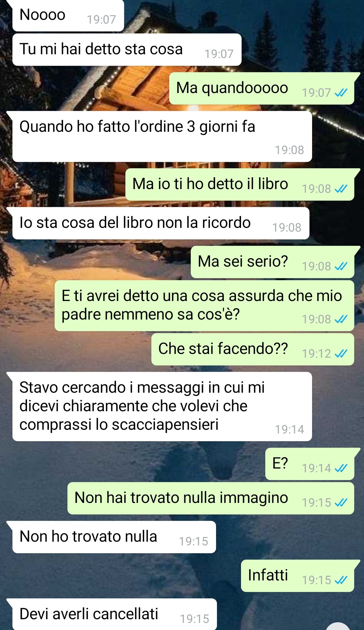The image size is (364, 630).
Task: Tap the blue ticks beside 'Che stai facendo??'
Action: 341,353
